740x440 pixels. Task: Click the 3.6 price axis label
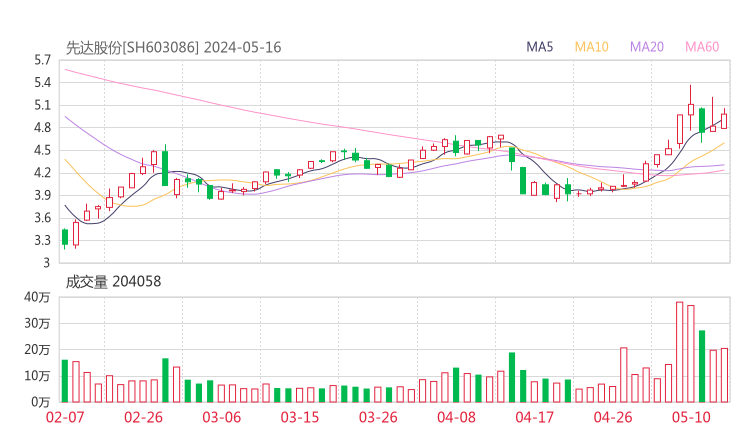pyautogui.click(x=42, y=218)
